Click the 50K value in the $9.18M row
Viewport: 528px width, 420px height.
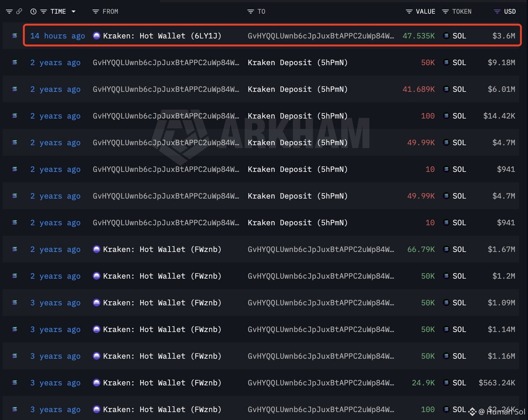[x=428, y=63]
